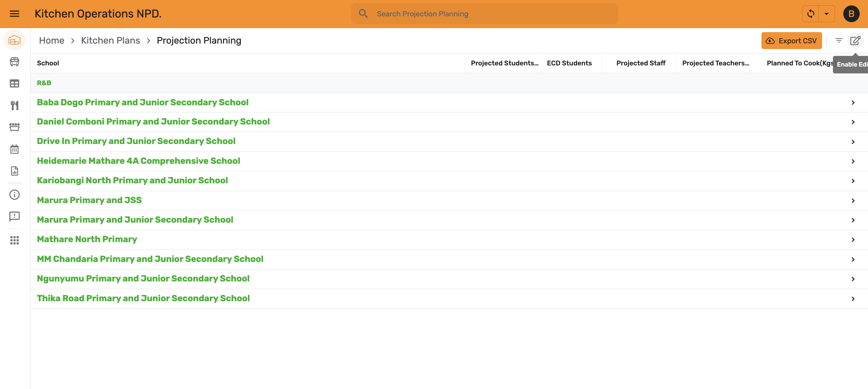Expand the Baba Dogo Primary row chevron
This screenshot has width=868, height=389.
853,103
